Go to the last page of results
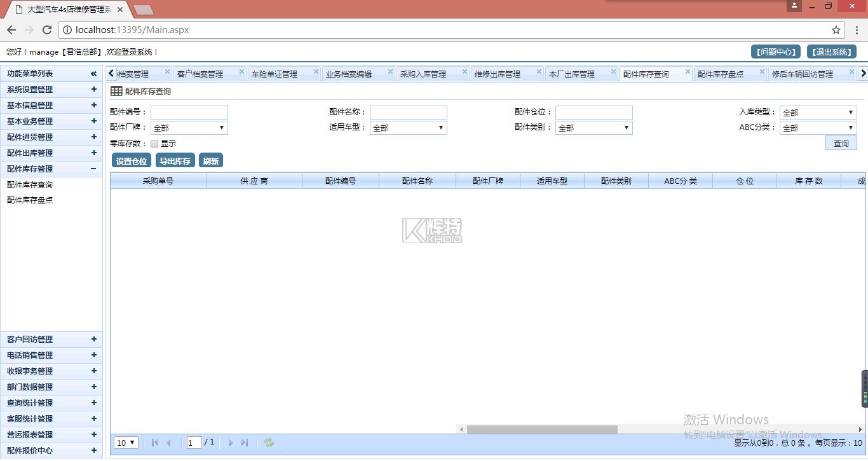Image resolution: width=868 pixels, height=461 pixels. pos(245,443)
